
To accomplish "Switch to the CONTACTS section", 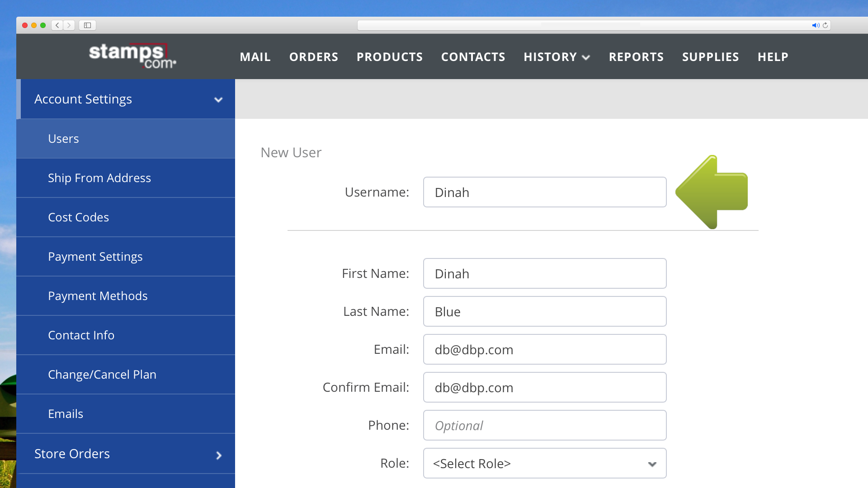I will click(473, 57).
